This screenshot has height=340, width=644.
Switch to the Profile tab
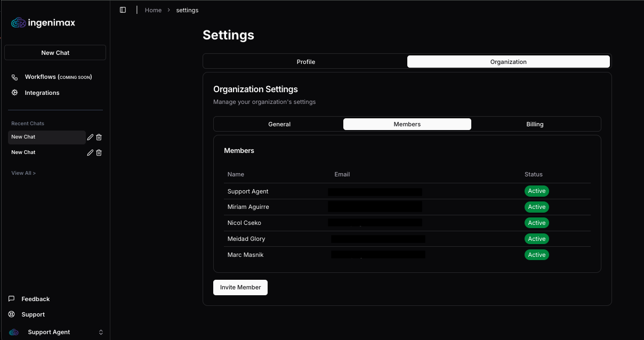click(x=306, y=62)
